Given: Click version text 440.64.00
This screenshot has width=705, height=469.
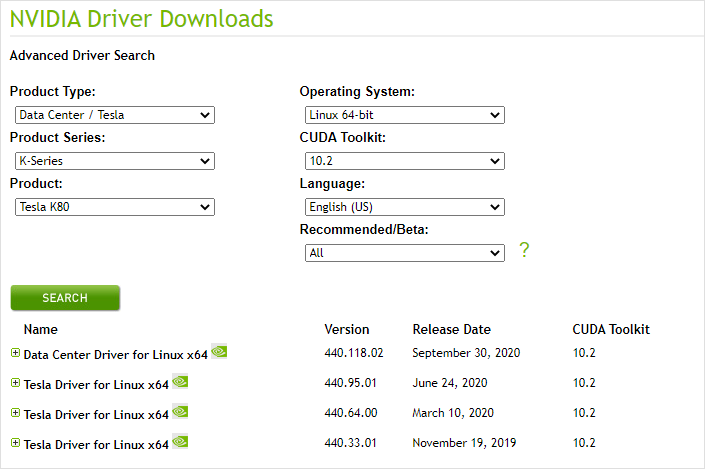Looking at the screenshot, I should tap(351, 413).
